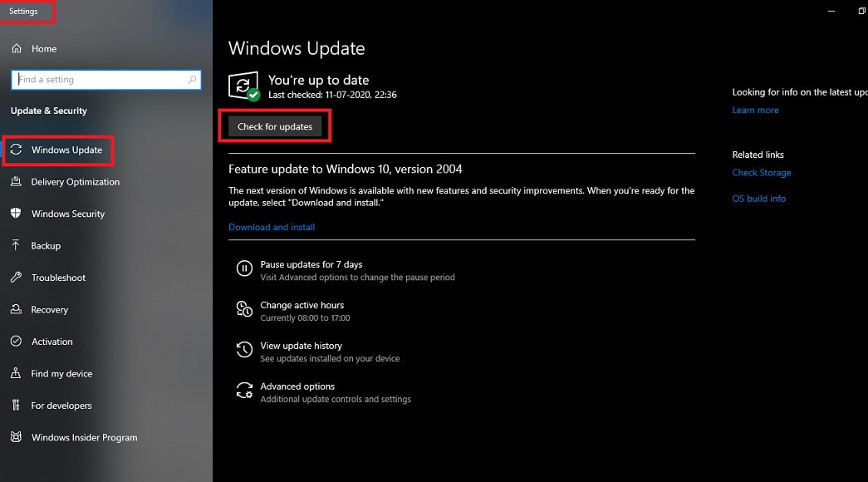
Task: Click the Windows Insider Program cat icon
Action: [x=16, y=437]
